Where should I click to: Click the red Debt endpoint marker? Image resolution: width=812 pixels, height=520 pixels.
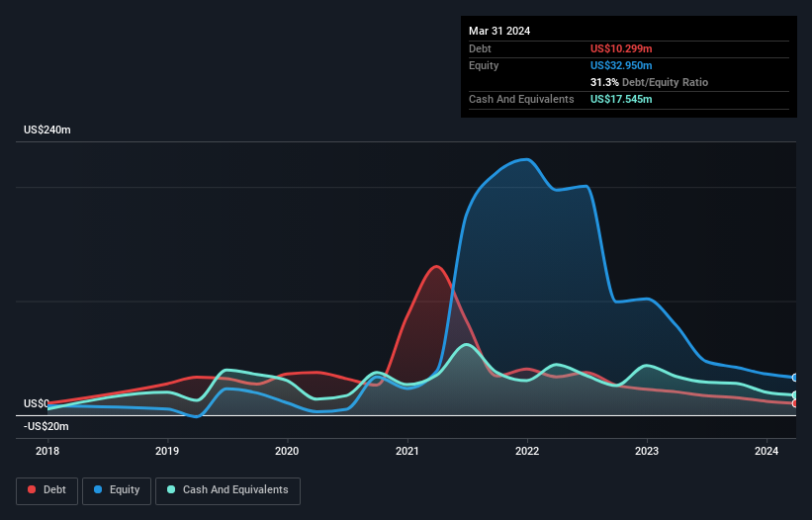click(x=795, y=403)
